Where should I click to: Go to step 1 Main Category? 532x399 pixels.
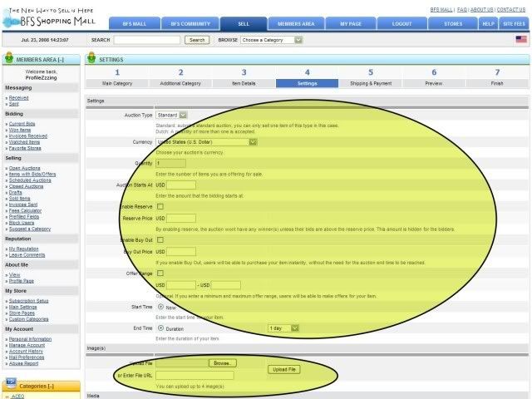pyautogui.click(x=117, y=83)
